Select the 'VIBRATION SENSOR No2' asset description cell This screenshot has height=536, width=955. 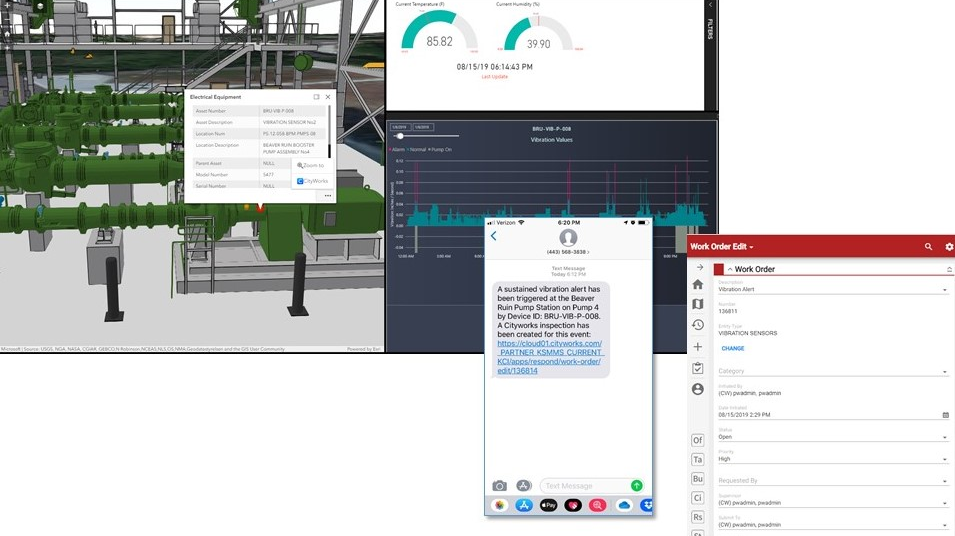(x=293, y=122)
